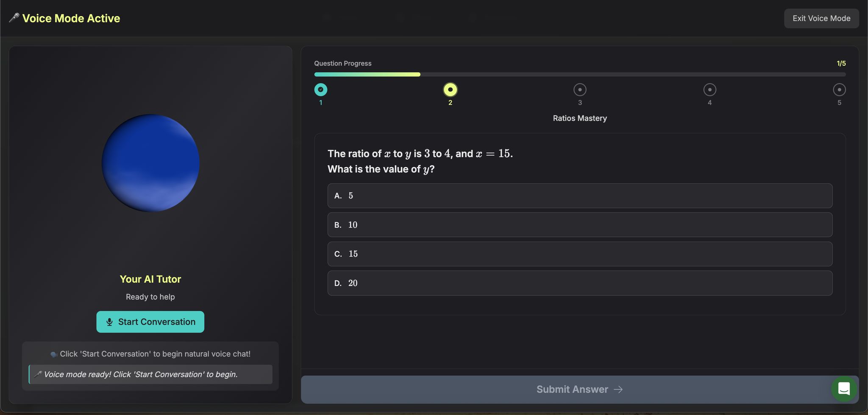Submit Answer for this question
Viewport: 868px width, 415px height.
tap(572, 389)
